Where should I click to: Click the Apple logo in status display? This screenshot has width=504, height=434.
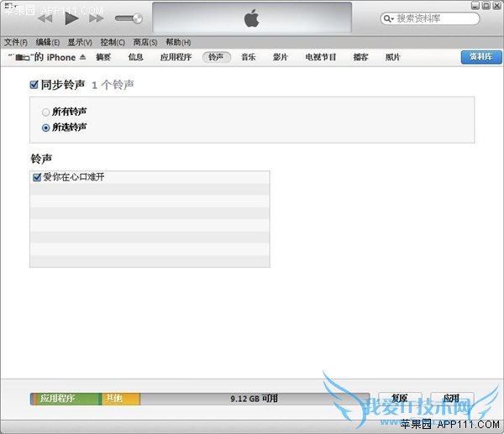point(252,18)
